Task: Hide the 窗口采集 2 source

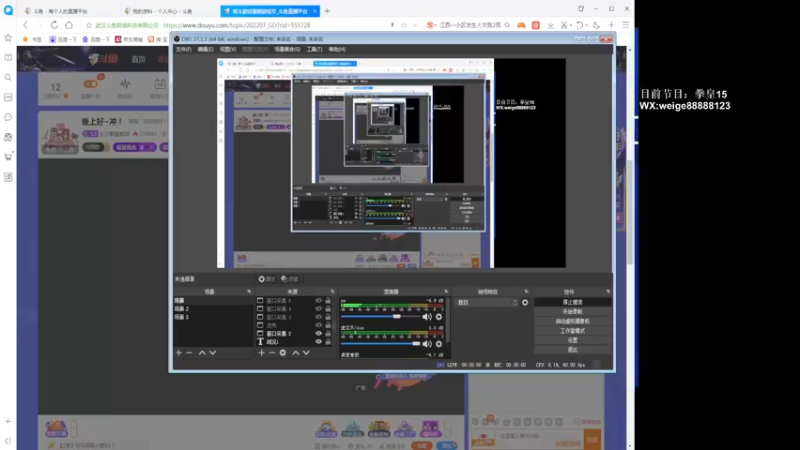Action: [318, 333]
